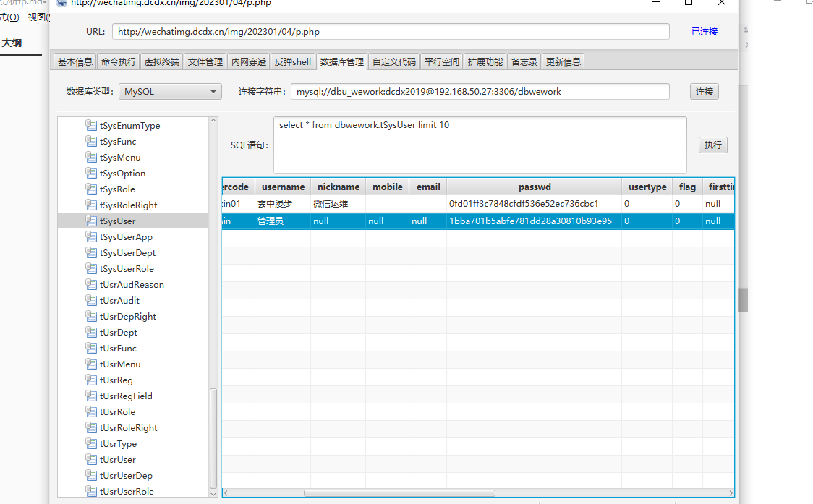
Task: Open the tSysMenu table icon
Action: click(91, 157)
